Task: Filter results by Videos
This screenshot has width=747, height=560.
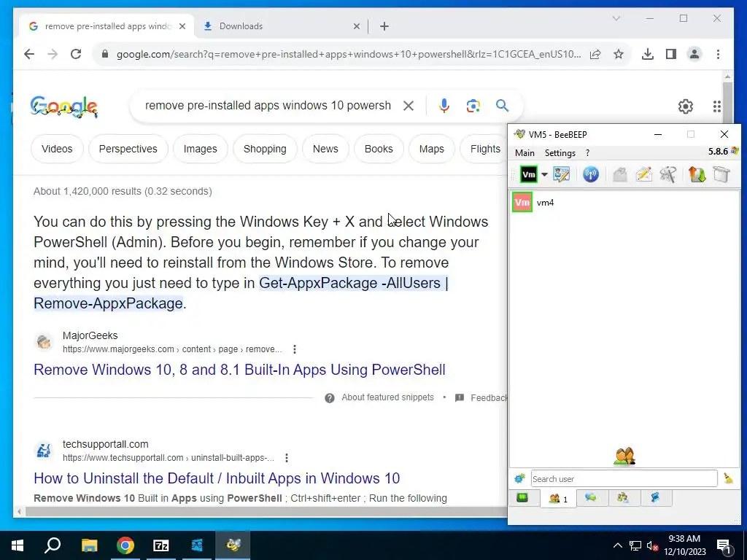Action: pos(57,149)
